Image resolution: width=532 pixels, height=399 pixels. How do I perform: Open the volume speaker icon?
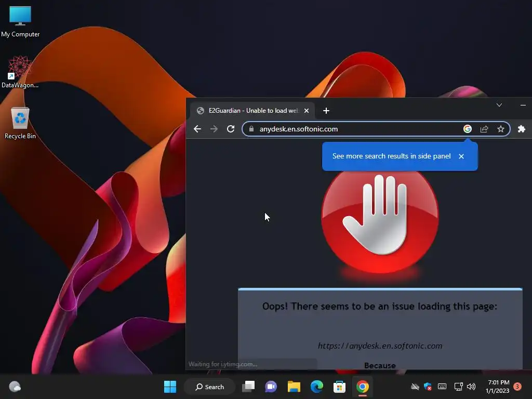[x=471, y=387]
